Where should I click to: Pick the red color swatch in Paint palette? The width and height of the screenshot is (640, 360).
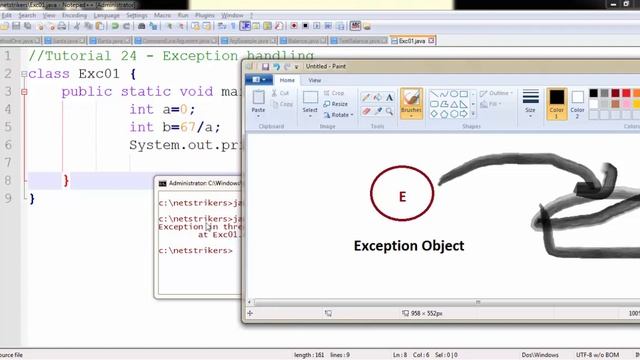(626, 93)
